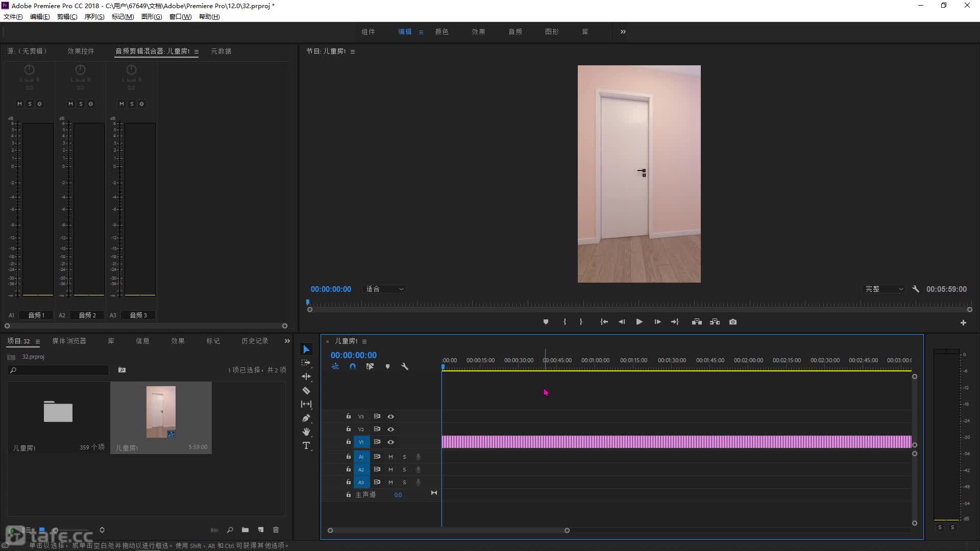The width and height of the screenshot is (980, 551).
Task: Switch to the 效果控件 tab
Action: [81, 51]
